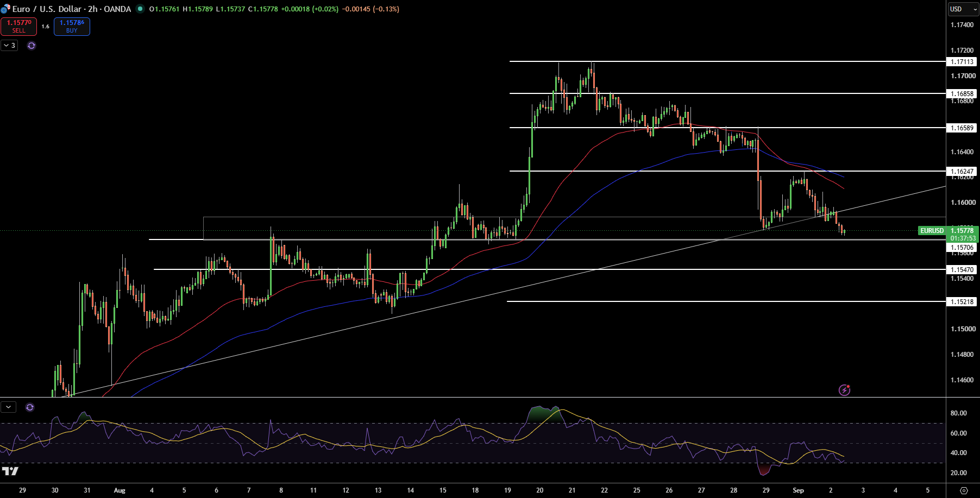
Task: Click the Euro / U.S. Dollar flag icon
Action: [5, 9]
